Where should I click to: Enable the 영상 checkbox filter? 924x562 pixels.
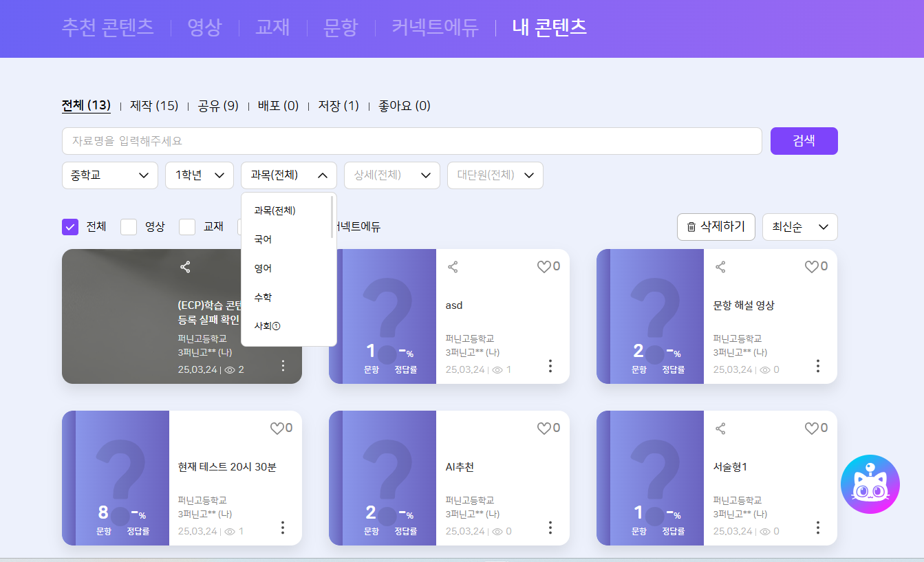click(x=129, y=227)
